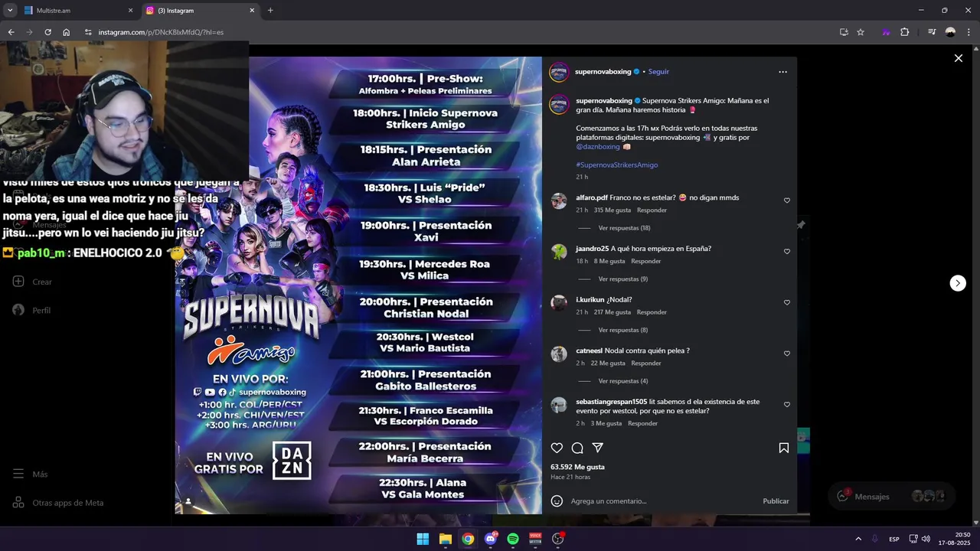
Task: Reply to jaandro25 with Responder
Action: pyautogui.click(x=645, y=261)
